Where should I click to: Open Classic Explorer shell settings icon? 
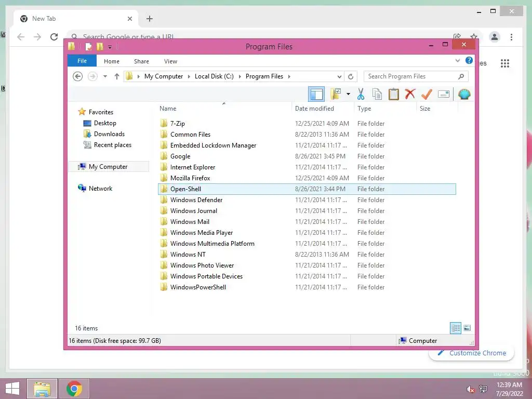tap(464, 94)
